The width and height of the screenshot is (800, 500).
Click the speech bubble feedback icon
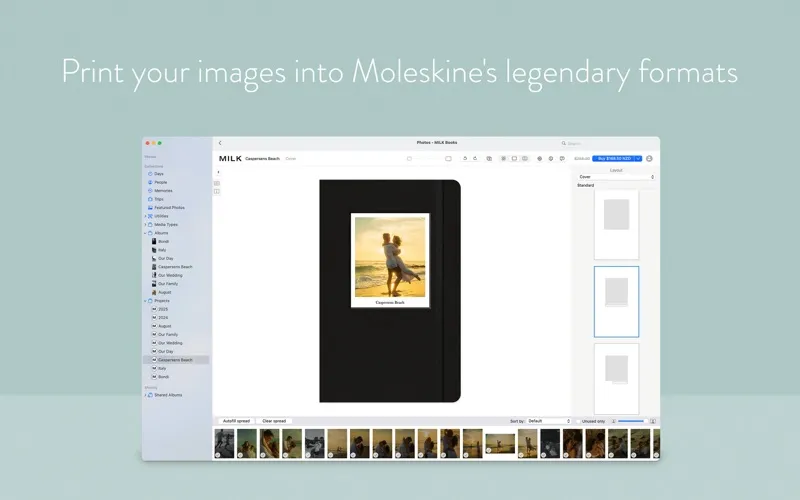coord(562,159)
